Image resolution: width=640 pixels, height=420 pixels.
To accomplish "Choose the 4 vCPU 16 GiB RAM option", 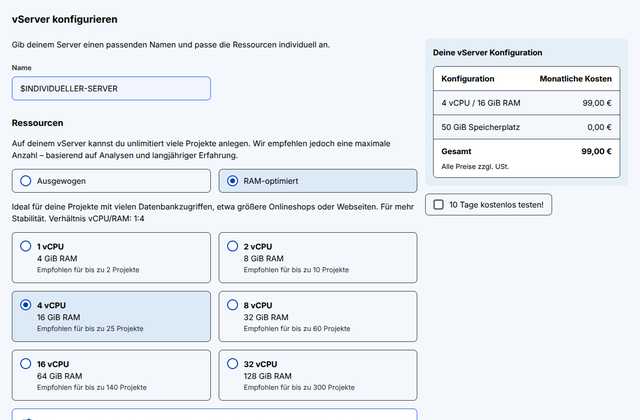I will pos(111,316).
